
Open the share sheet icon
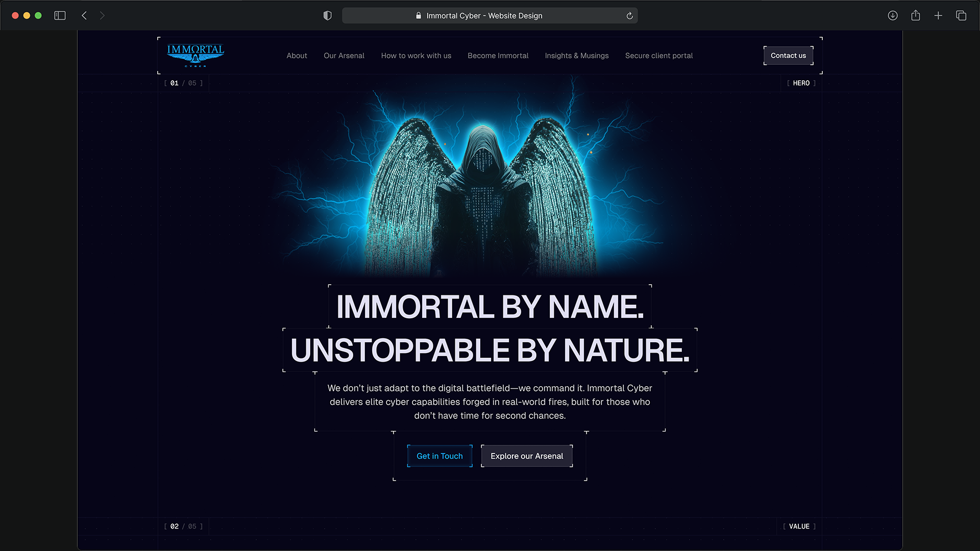915,16
